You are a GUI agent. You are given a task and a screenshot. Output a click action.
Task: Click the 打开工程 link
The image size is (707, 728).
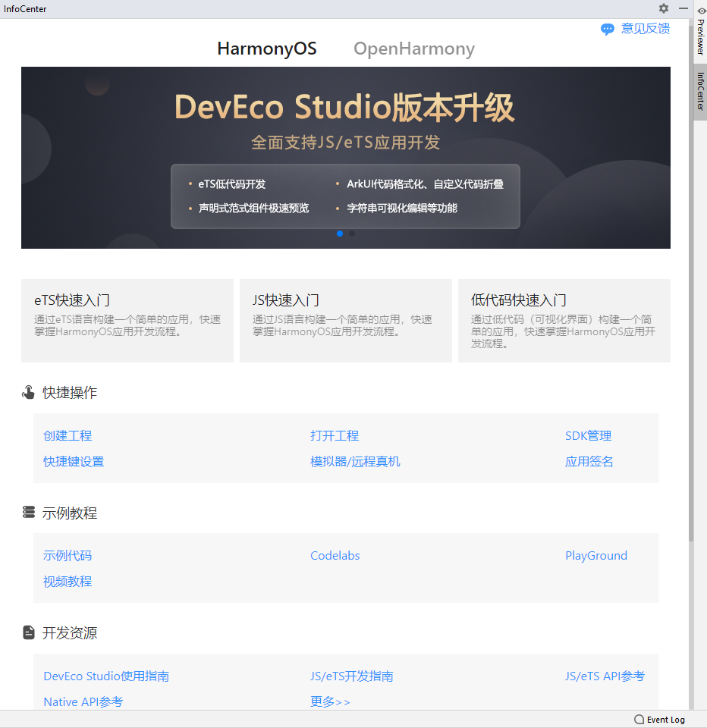(335, 435)
